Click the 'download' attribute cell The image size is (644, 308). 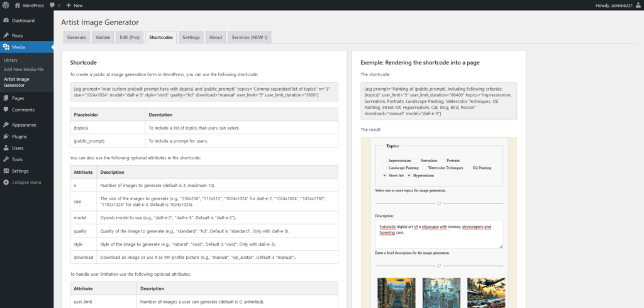(x=84, y=257)
